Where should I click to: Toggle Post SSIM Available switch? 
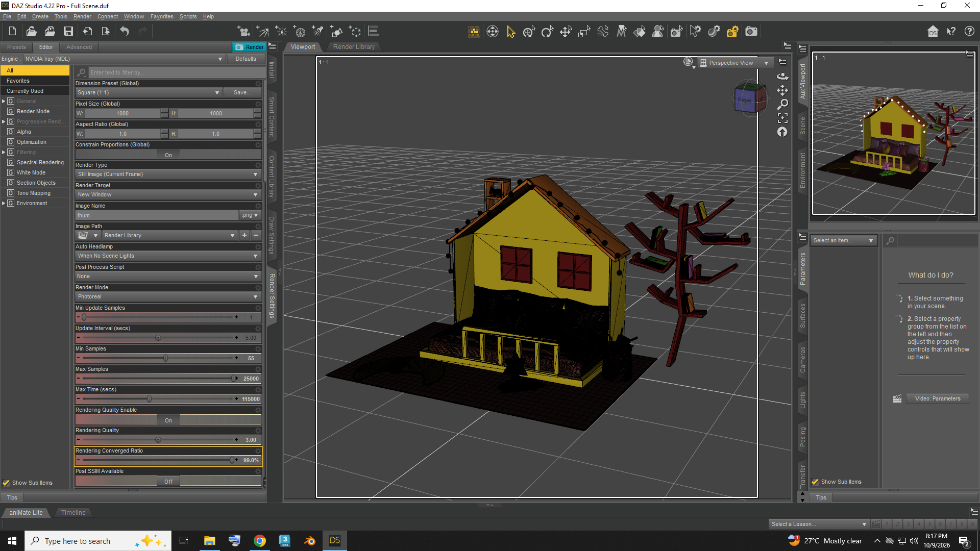[168, 482]
